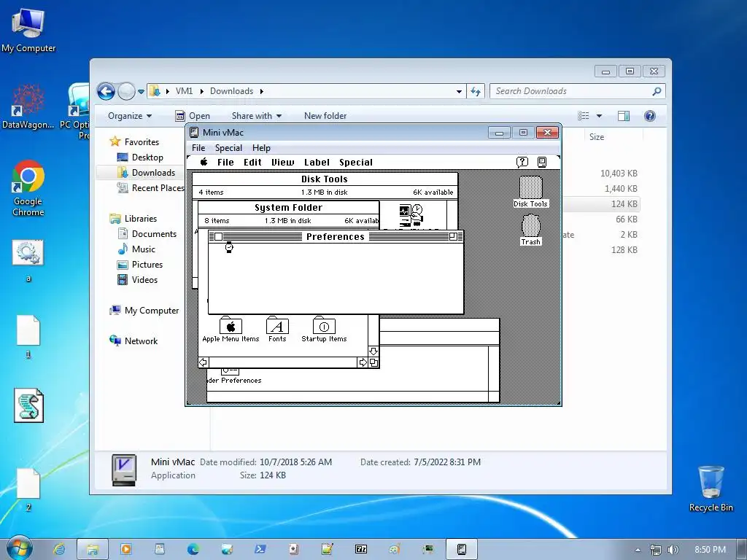Click the Open toolbar button
This screenshot has width=747, height=560.
(x=193, y=116)
